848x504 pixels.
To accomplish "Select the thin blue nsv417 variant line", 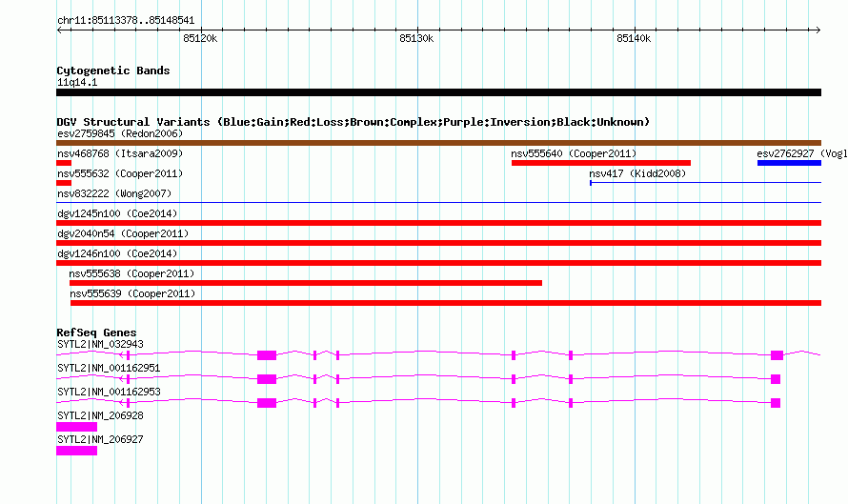I will (705, 183).
